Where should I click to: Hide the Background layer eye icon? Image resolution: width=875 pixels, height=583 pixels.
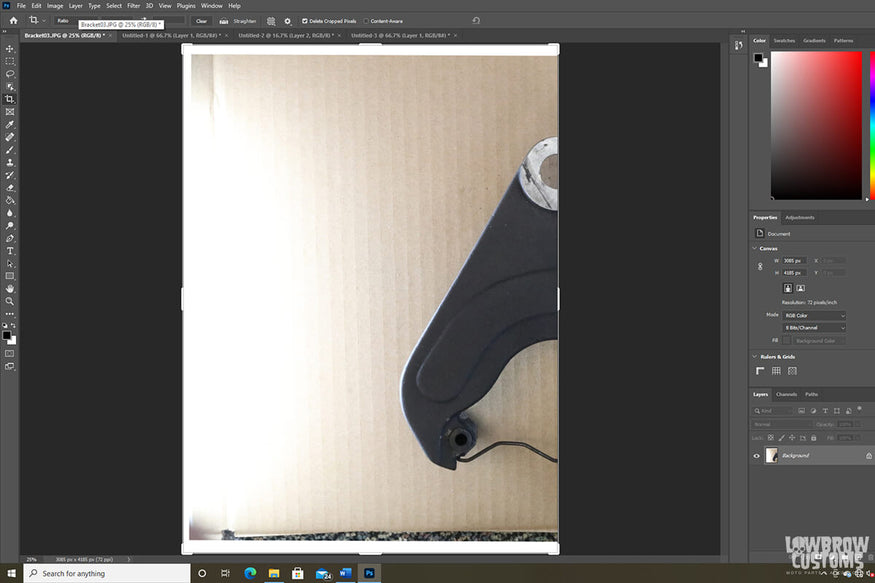pyautogui.click(x=756, y=455)
